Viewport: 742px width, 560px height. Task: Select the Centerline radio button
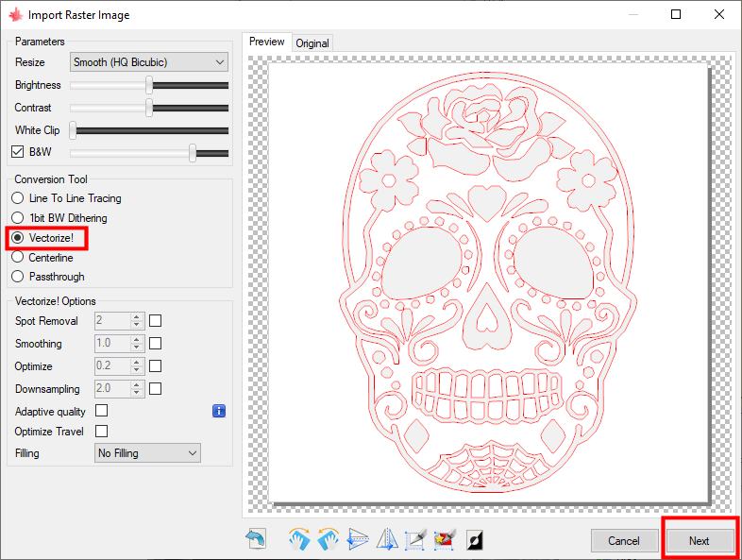[x=18, y=257]
